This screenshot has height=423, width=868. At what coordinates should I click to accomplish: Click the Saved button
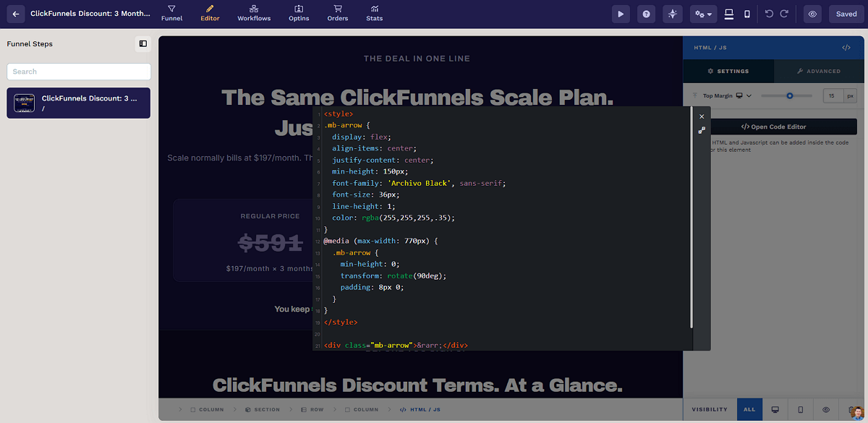pos(846,14)
